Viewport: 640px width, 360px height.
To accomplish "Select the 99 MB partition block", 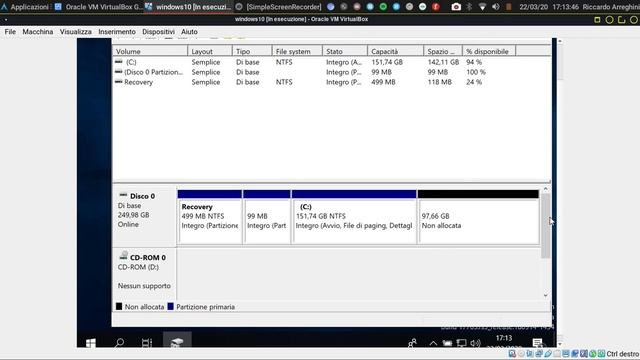I will coord(267,217).
